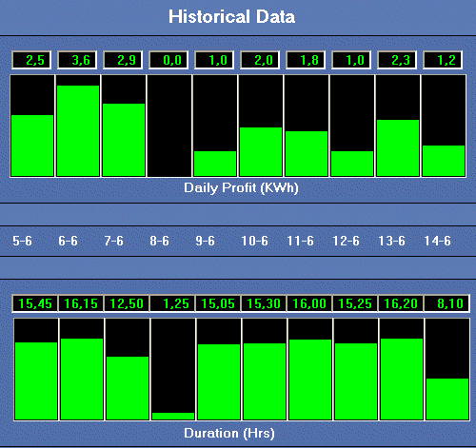
Task: Click the daily profit bar for 6-6
Action: point(78,126)
